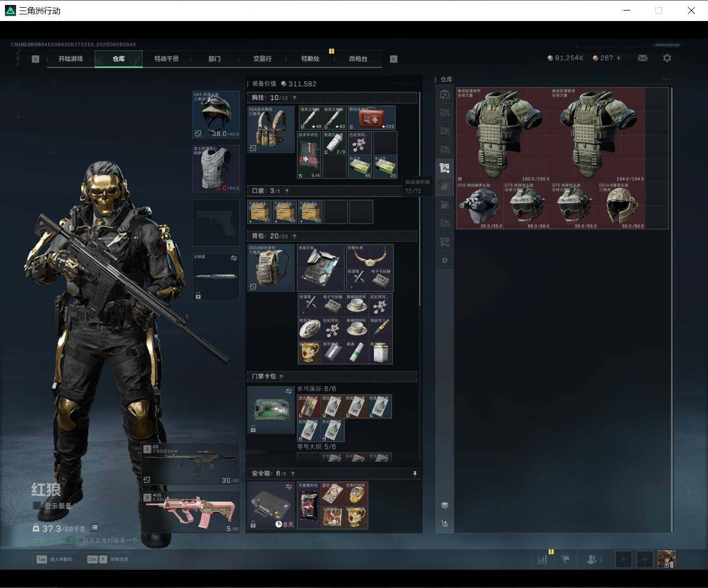The height and width of the screenshot is (588, 708).
Task: Select the 电脑主板 motherboard in backpack
Action: point(321,268)
